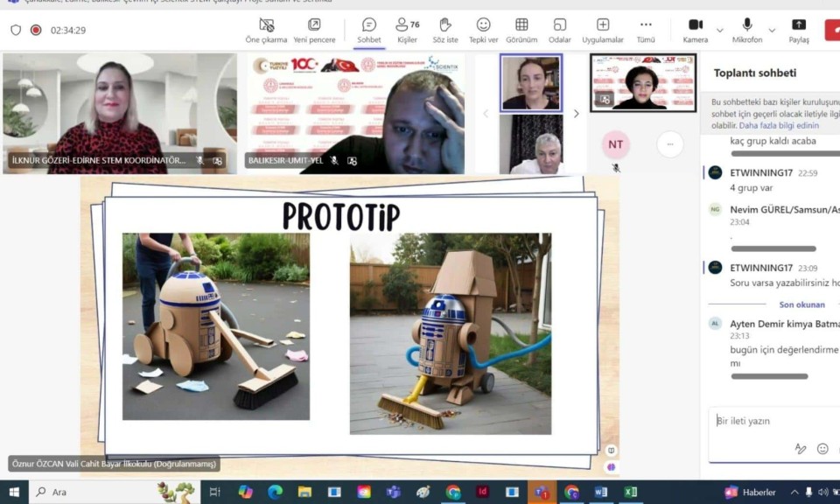Click the NT participant avatar
This screenshot has width=840, height=504.
(x=615, y=144)
